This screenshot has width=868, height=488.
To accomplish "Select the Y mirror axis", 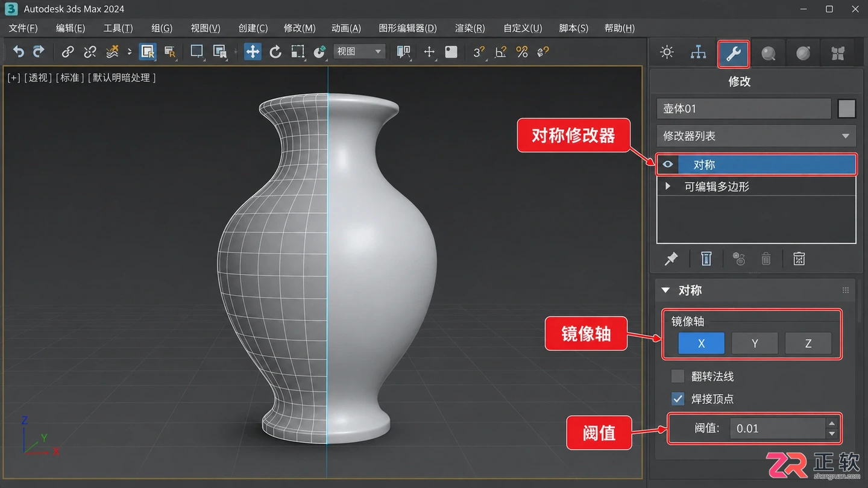I will (x=755, y=343).
